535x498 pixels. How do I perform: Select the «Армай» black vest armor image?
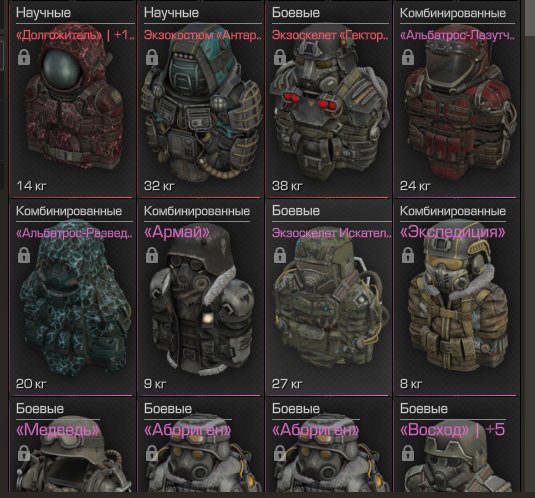point(201,300)
